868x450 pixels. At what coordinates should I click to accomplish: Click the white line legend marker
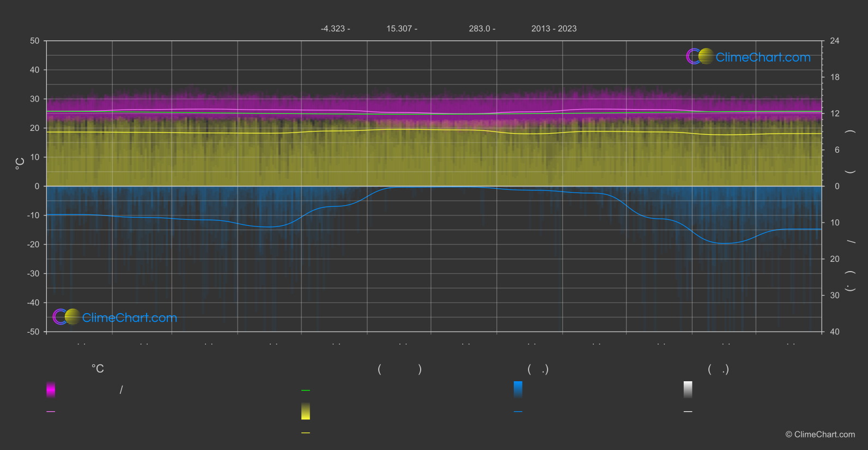pos(688,412)
